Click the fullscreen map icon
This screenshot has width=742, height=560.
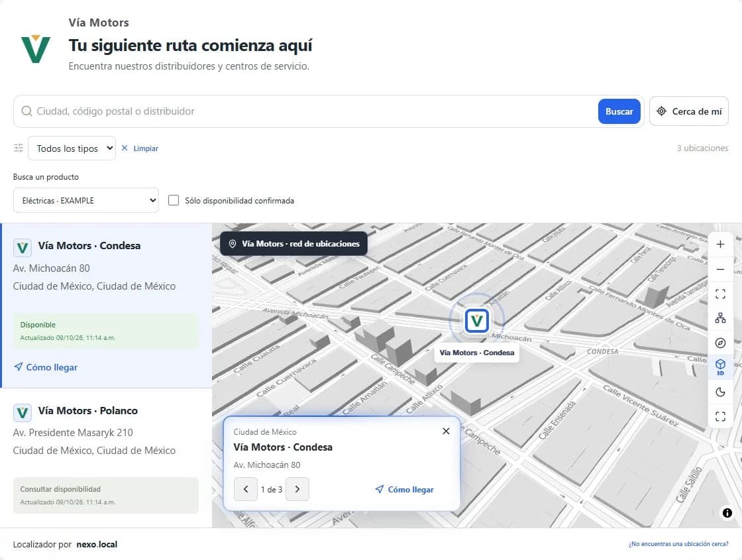coord(720,417)
